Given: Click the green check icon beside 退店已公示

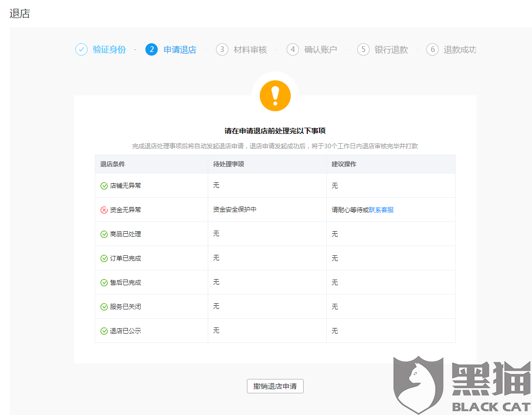Looking at the screenshot, I should click(104, 331).
